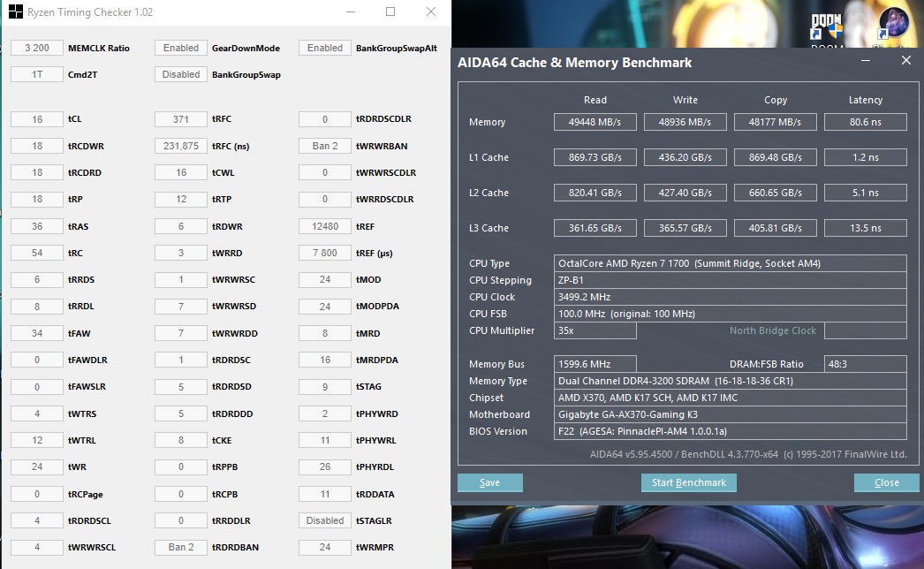
Task: Open the desktop shortcut beside DOOM
Action: (x=893, y=25)
